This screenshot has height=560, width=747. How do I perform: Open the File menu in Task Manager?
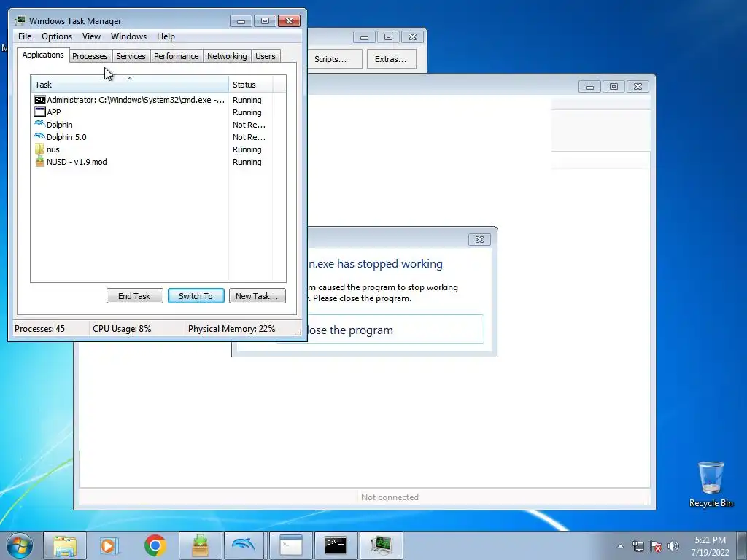(x=25, y=36)
